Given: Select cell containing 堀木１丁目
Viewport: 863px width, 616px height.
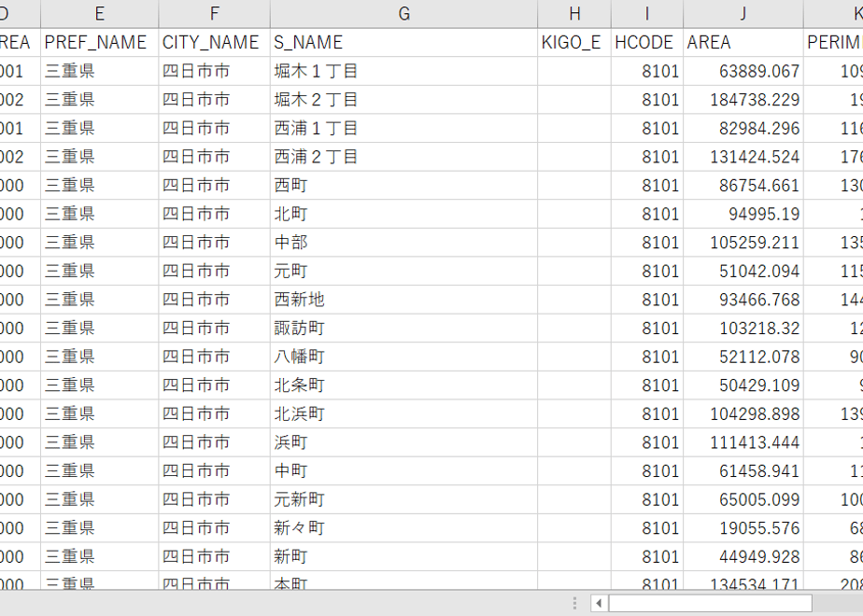Looking at the screenshot, I should 404,71.
